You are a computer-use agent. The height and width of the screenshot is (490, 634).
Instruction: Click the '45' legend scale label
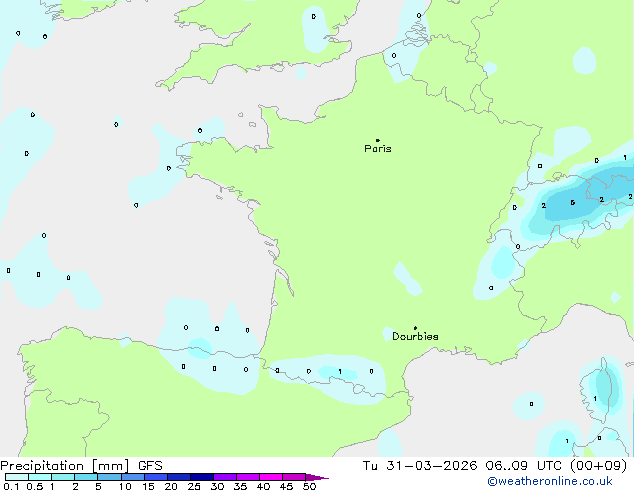286,486
